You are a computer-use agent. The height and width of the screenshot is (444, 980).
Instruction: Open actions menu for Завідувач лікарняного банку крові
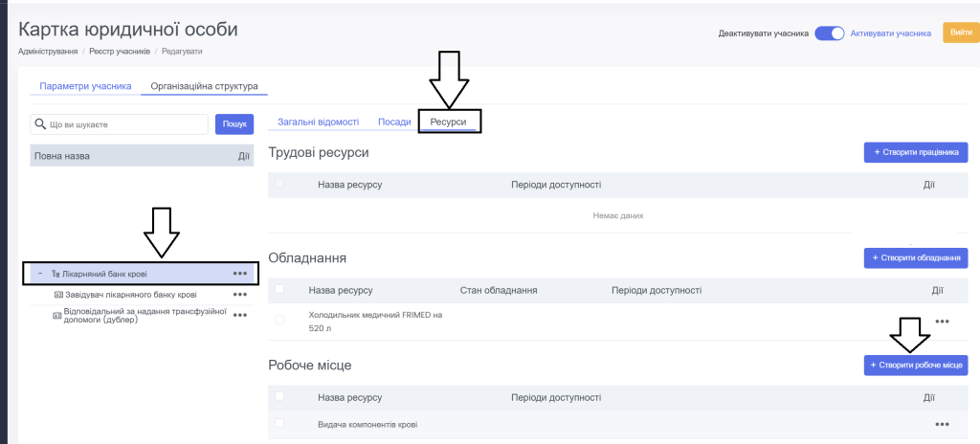pyautogui.click(x=239, y=295)
